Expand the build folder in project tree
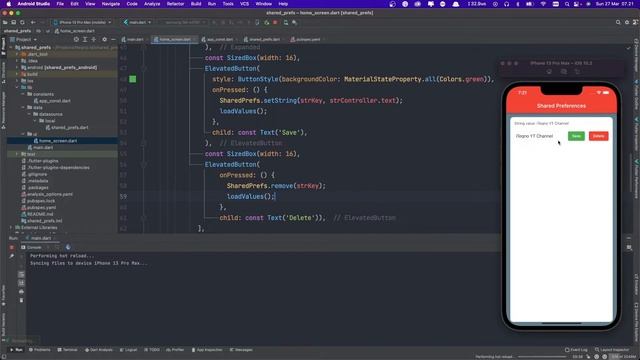 tap(17, 74)
